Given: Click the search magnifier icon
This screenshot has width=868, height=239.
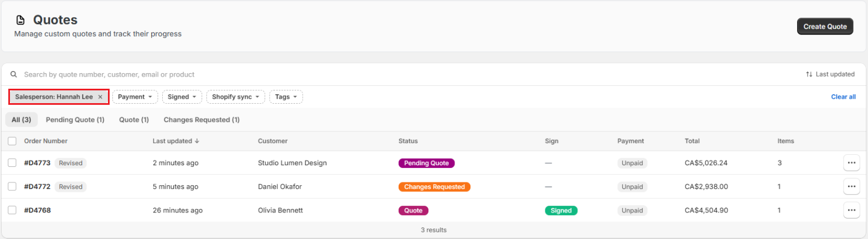Looking at the screenshot, I should 14,74.
